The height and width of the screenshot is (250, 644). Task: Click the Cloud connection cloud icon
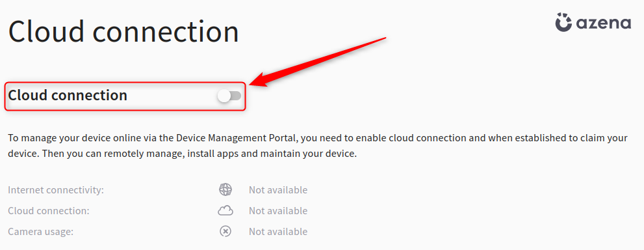pos(225,211)
